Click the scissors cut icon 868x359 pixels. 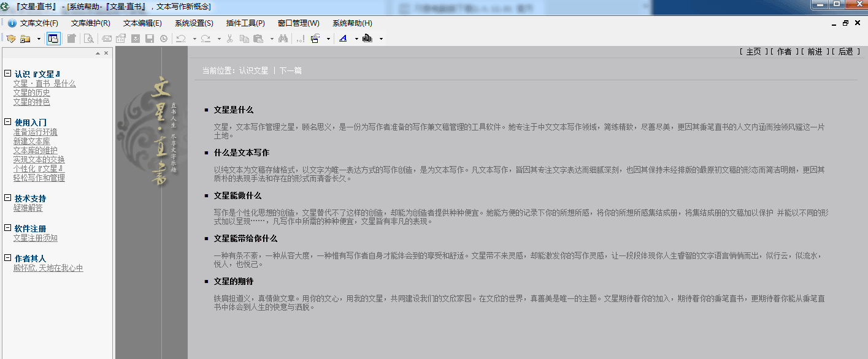[229, 39]
